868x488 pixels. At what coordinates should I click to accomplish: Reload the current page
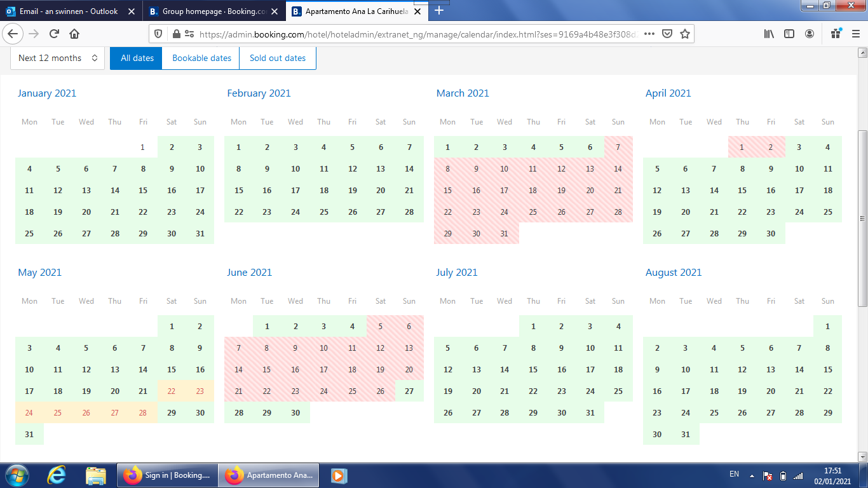54,34
